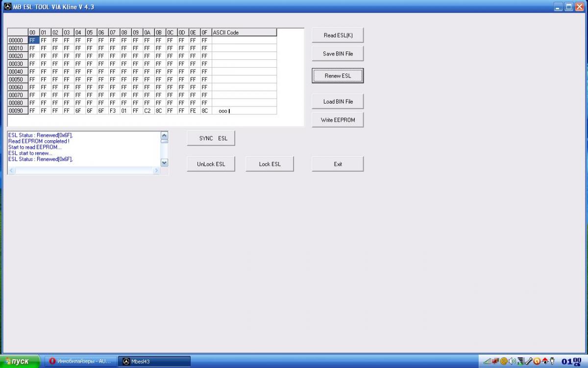Click the 00040 row header

click(x=17, y=72)
